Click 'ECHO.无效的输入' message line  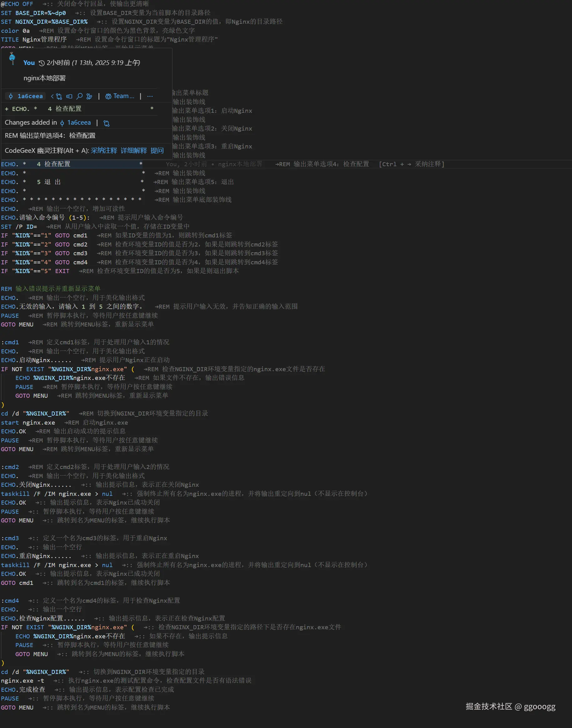73,307
